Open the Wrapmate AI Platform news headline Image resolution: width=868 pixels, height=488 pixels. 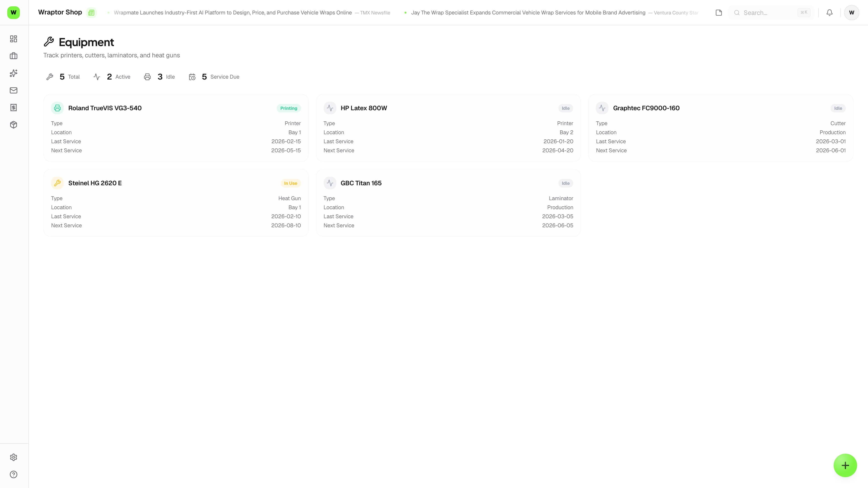pos(233,12)
